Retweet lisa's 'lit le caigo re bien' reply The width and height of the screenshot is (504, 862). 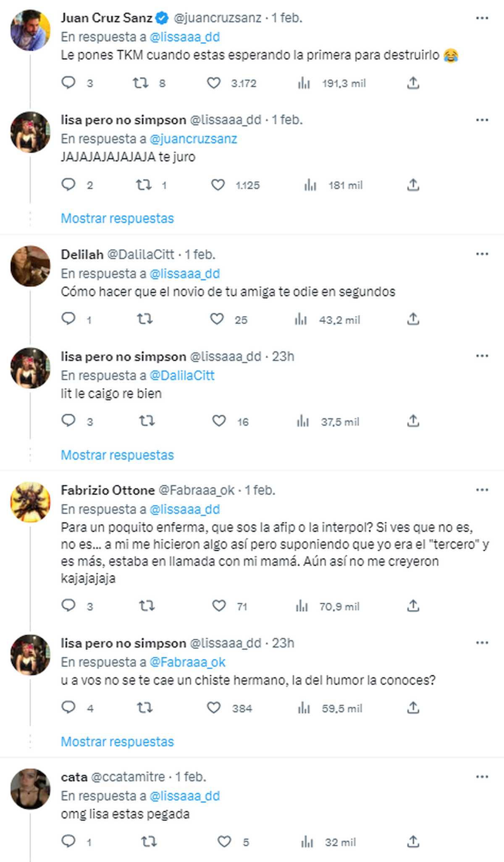tap(147, 421)
